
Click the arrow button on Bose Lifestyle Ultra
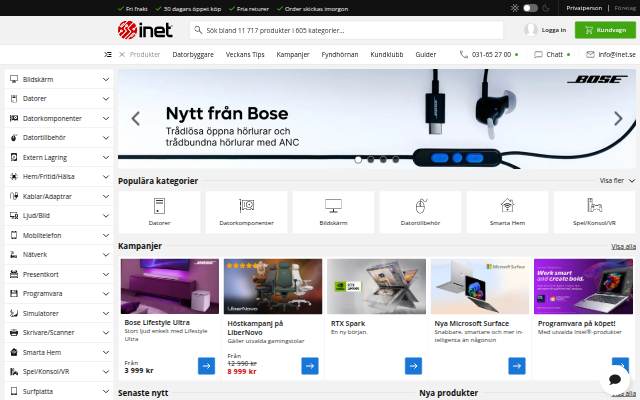207,366
